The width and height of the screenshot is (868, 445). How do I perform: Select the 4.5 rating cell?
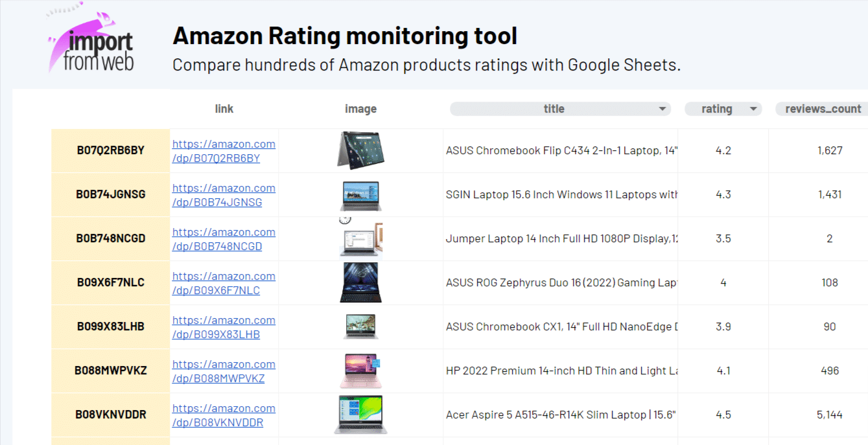point(723,415)
